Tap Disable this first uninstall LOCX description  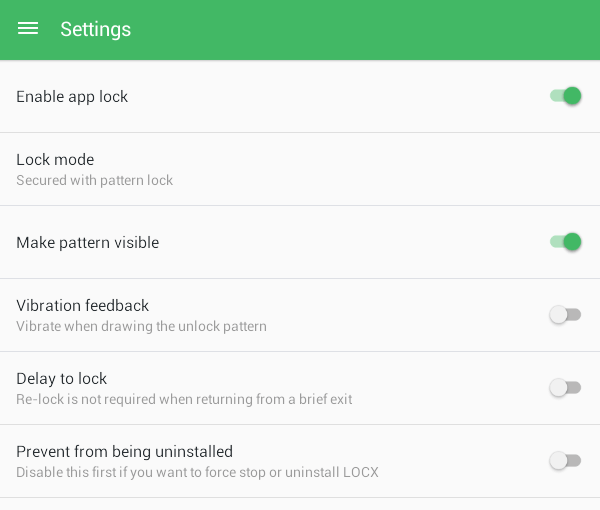(197, 473)
